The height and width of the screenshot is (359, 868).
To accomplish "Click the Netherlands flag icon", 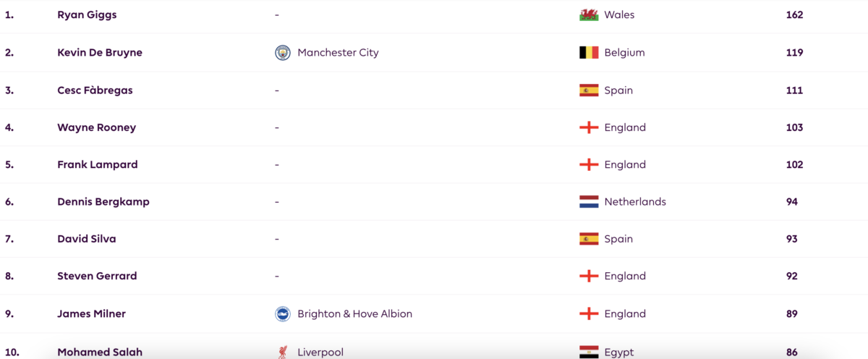I will tap(589, 202).
